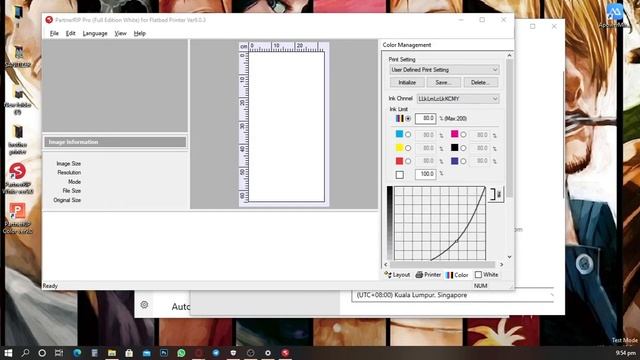Viewport: 640px width, 360px height.
Task: Switch to the White tab
Action: [487, 275]
